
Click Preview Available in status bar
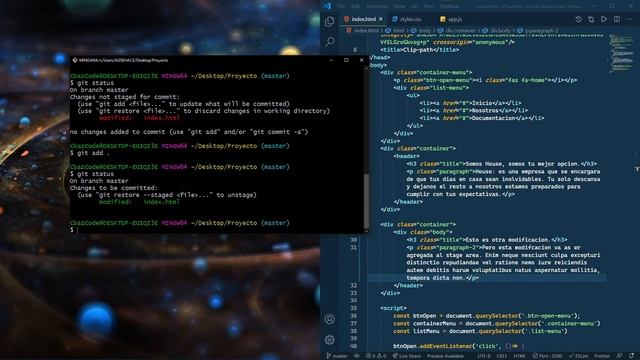point(445,356)
